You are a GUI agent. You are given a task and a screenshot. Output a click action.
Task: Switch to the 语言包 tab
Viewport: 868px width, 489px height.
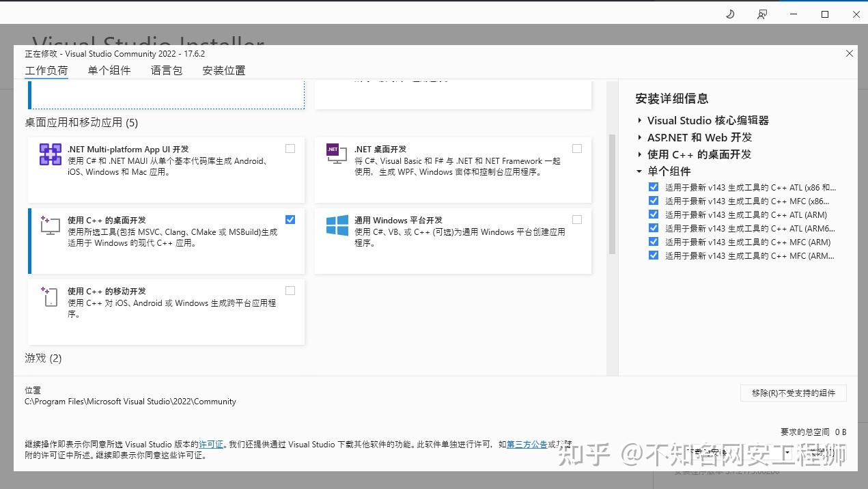tap(167, 70)
